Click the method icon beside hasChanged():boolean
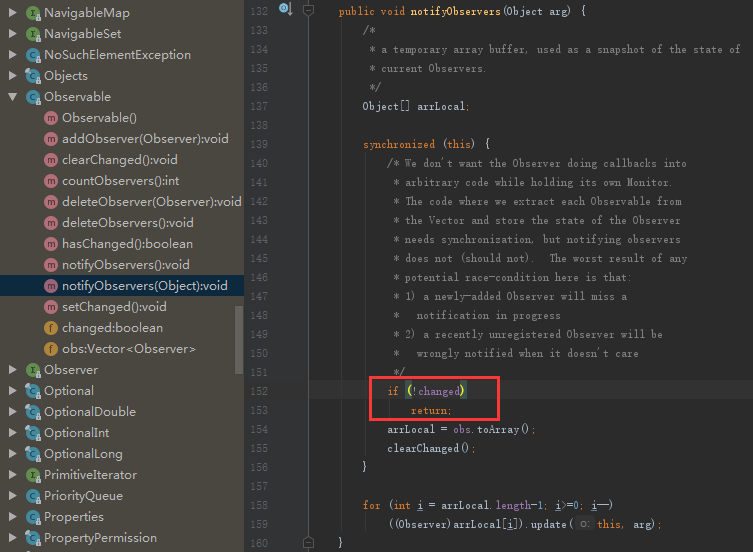Image resolution: width=753 pixels, height=552 pixels. point(51,244)
